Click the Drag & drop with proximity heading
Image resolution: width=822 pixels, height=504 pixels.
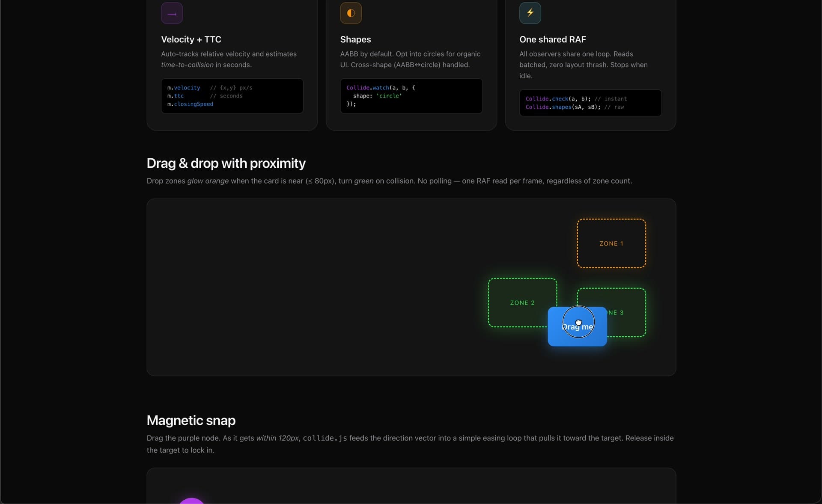(x=226, y=163)
